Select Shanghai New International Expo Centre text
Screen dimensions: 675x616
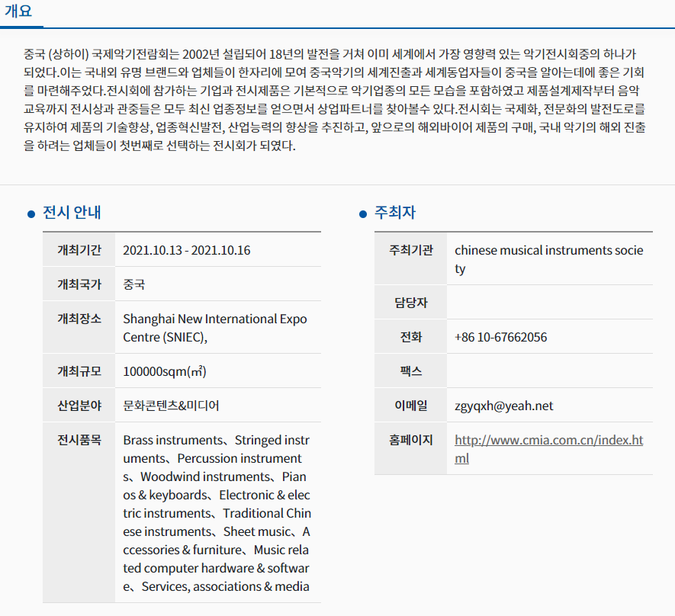215,328
